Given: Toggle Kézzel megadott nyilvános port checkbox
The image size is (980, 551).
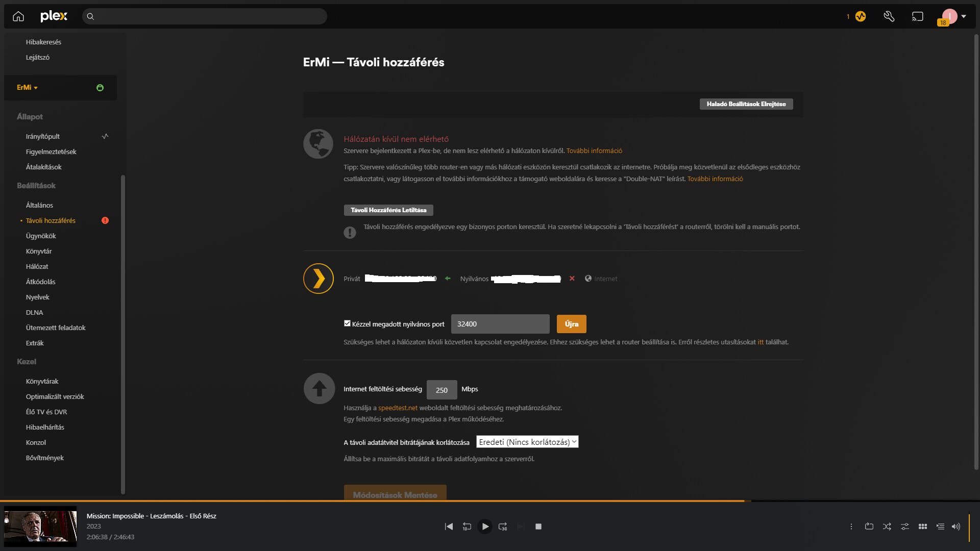Looking at the screenshot, I should tap(347, 323).
